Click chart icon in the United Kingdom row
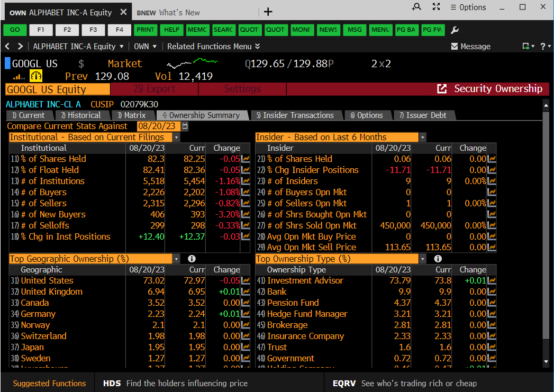Screen dimensions: 554x392 (246, 292)
